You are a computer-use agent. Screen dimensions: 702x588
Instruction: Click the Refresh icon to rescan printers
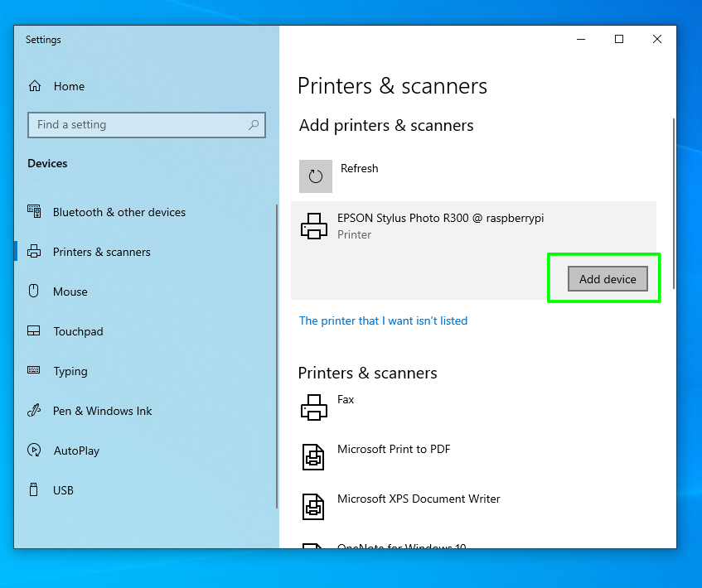pos(316,176)
